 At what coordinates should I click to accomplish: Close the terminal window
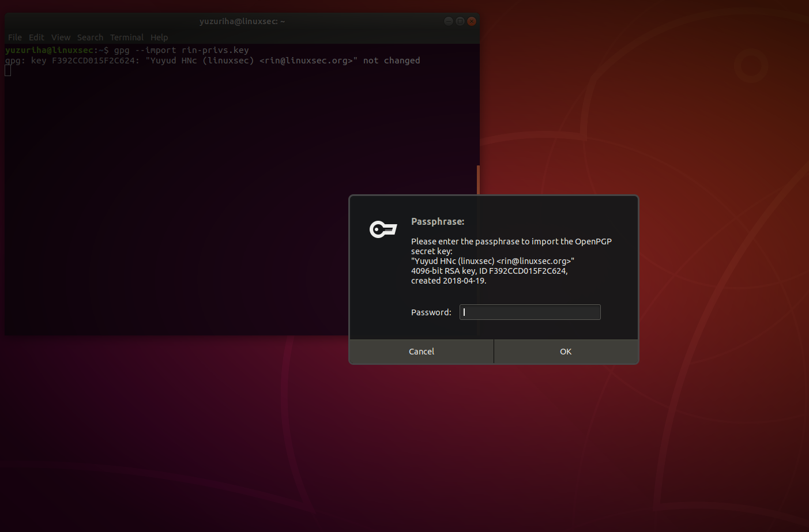[472, 21]
